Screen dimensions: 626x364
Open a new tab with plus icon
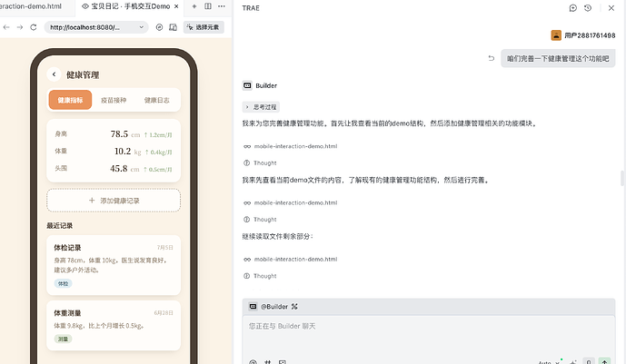pos(194,6)
